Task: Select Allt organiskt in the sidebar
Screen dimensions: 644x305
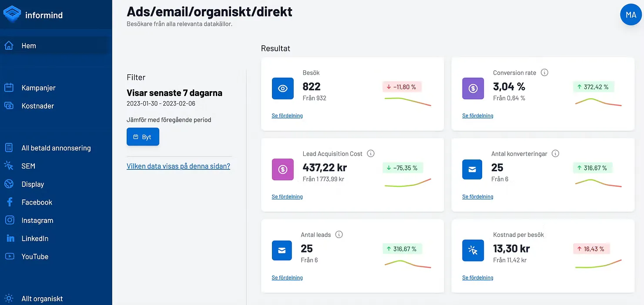Action: [x=42, y=298]
